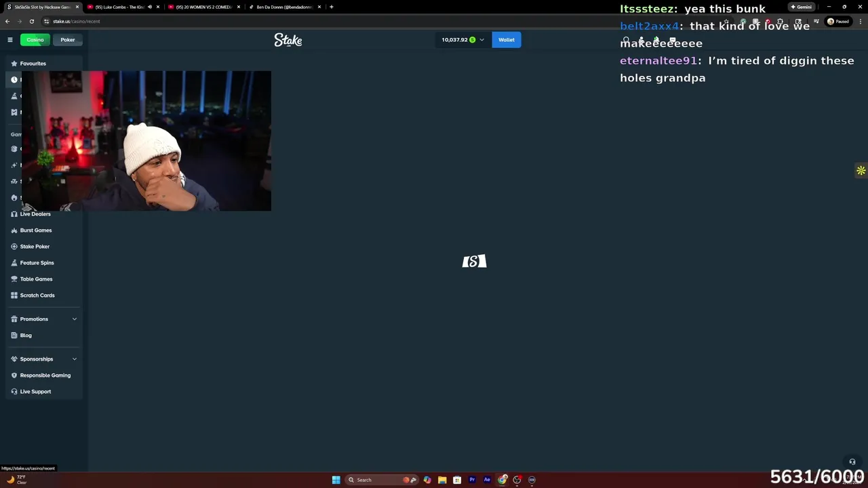This screenshot has height=488, width=868.
Task: Click the Burst Games icon
Action: pyautogui.click(x=14, y=230)
